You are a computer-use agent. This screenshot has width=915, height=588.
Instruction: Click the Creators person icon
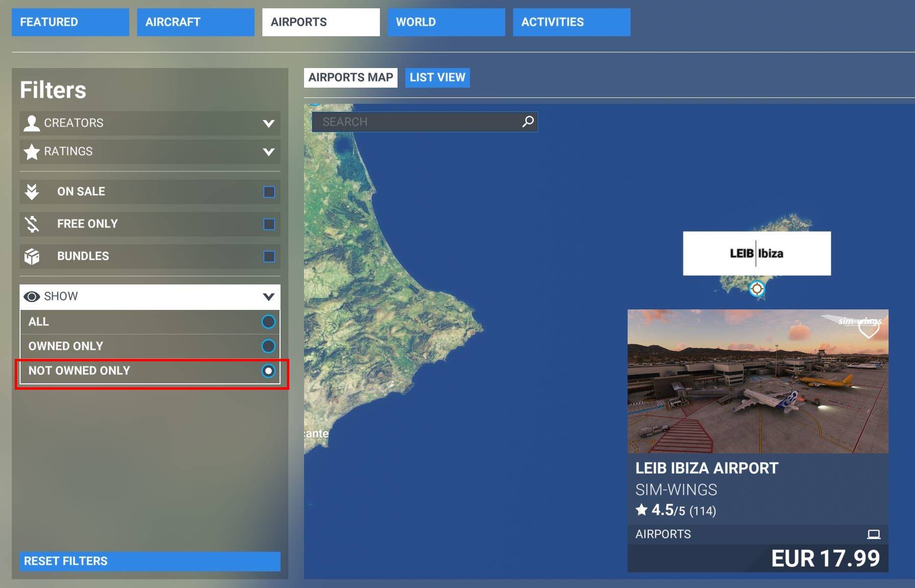[32, 123]
